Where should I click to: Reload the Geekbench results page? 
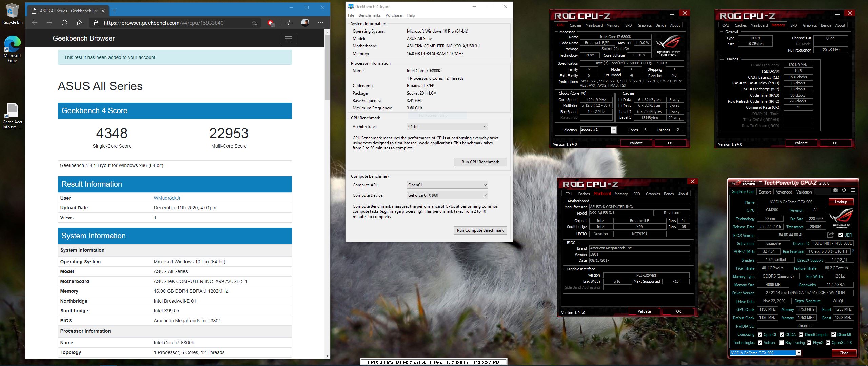(64, 23)
